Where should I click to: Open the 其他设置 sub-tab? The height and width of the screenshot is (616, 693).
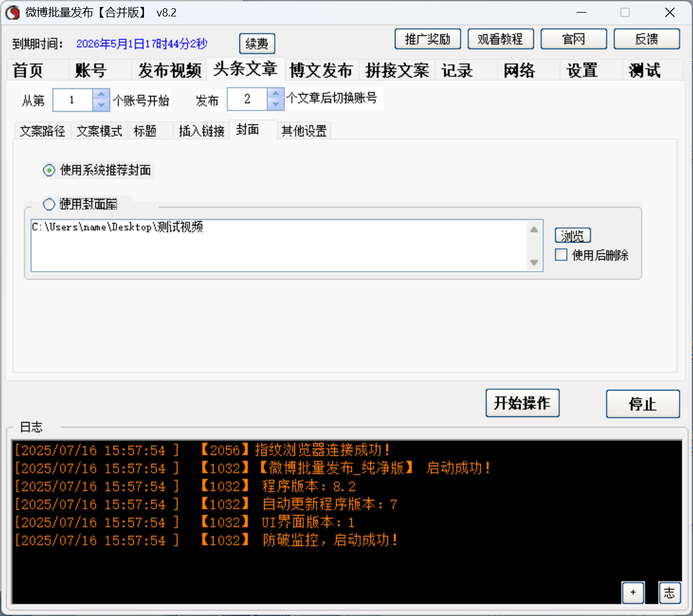coord(304,131)
